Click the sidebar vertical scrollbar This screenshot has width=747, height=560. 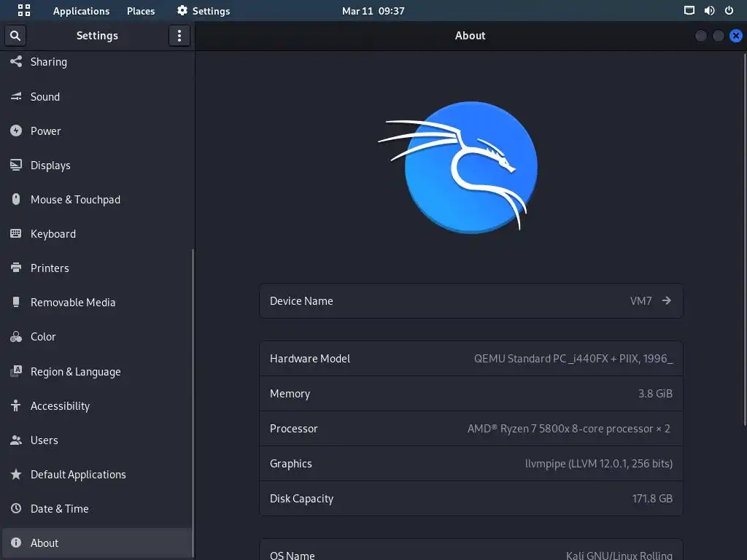click(x=193, y=402)
